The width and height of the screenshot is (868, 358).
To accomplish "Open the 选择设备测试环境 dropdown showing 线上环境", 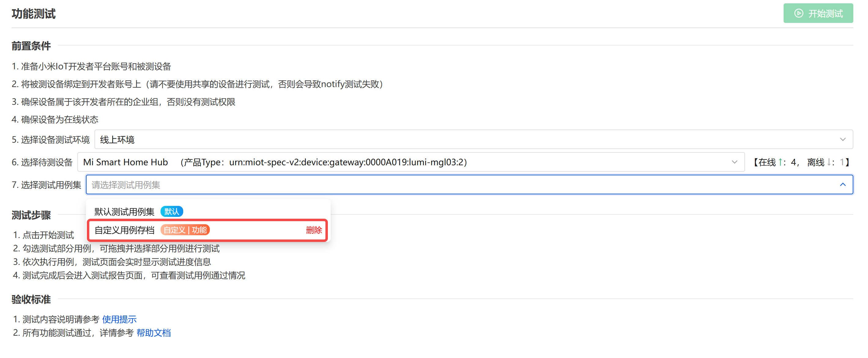I will tap(473, 139).
